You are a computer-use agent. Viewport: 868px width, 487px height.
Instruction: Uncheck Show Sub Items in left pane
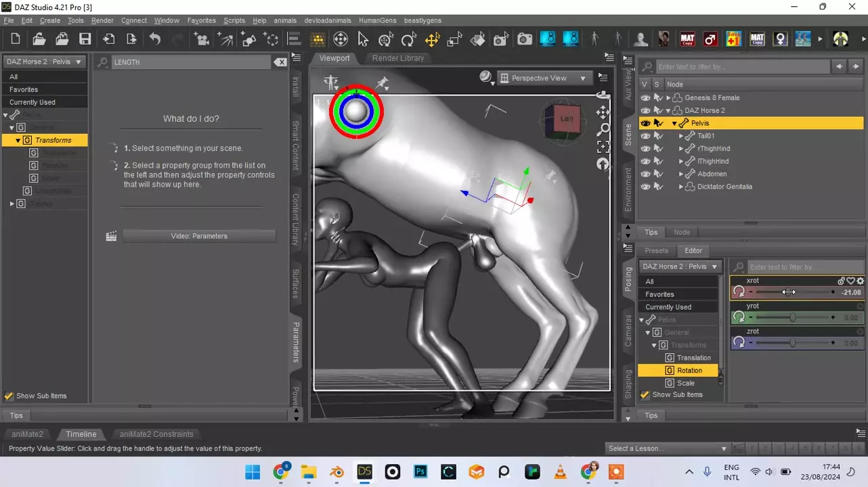(9, 396)
